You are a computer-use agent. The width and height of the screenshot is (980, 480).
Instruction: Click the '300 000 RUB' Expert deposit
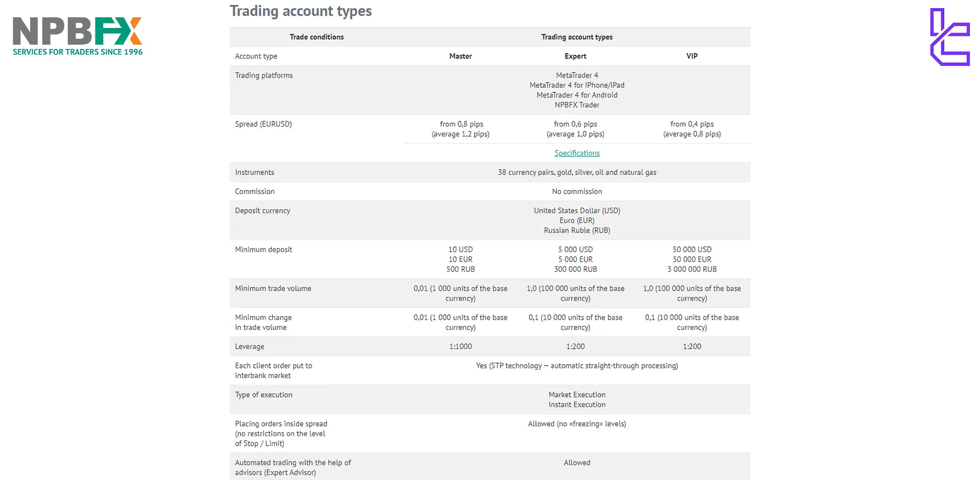(575, 269)
